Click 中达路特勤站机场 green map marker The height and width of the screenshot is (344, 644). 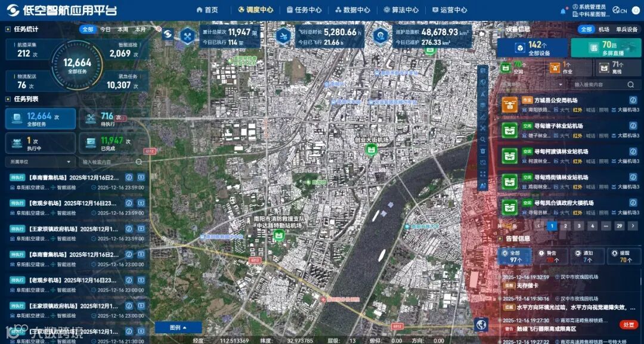point(279,235)
